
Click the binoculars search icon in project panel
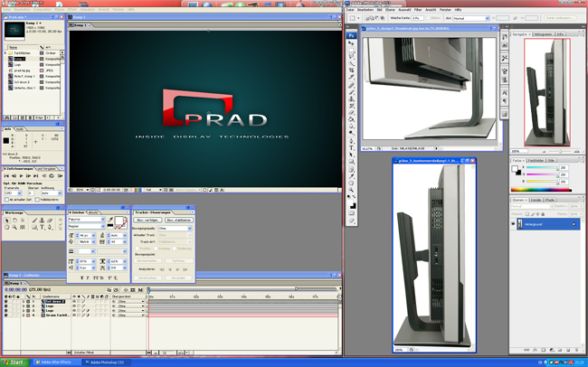tap(6, 118)
